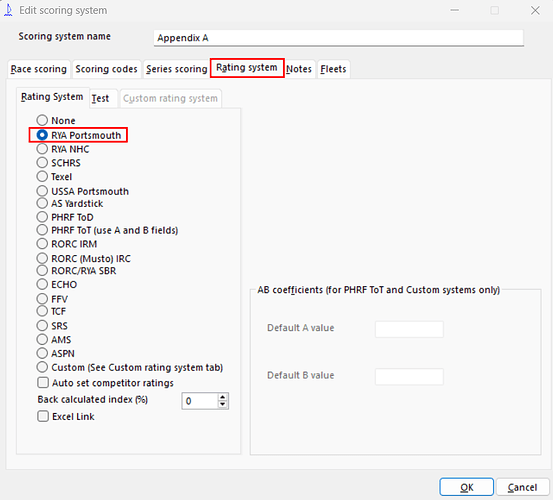Click the Cancel button

click(x=522, y=487)
